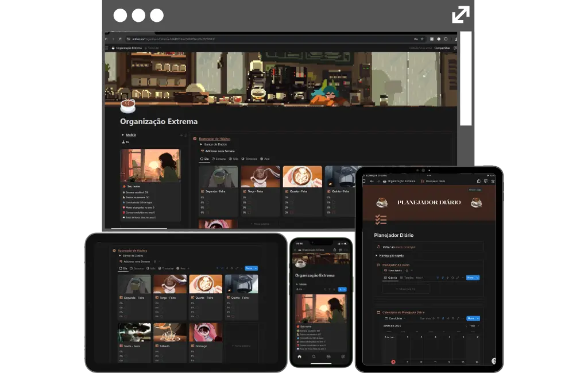Image resolution: width=588 pixels, height=373 pixels.
Task: Switch to the Trimestre tab on desktop page
Action: tap(249, 159)
